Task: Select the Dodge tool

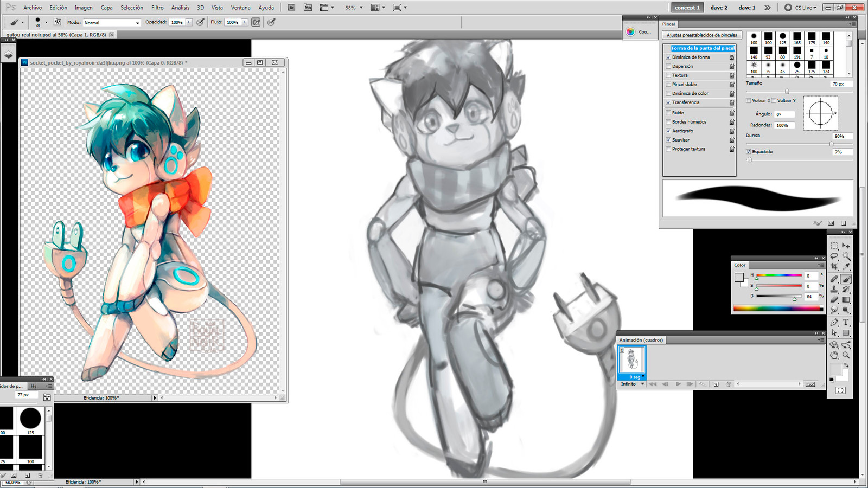Action: pos(846,310)
